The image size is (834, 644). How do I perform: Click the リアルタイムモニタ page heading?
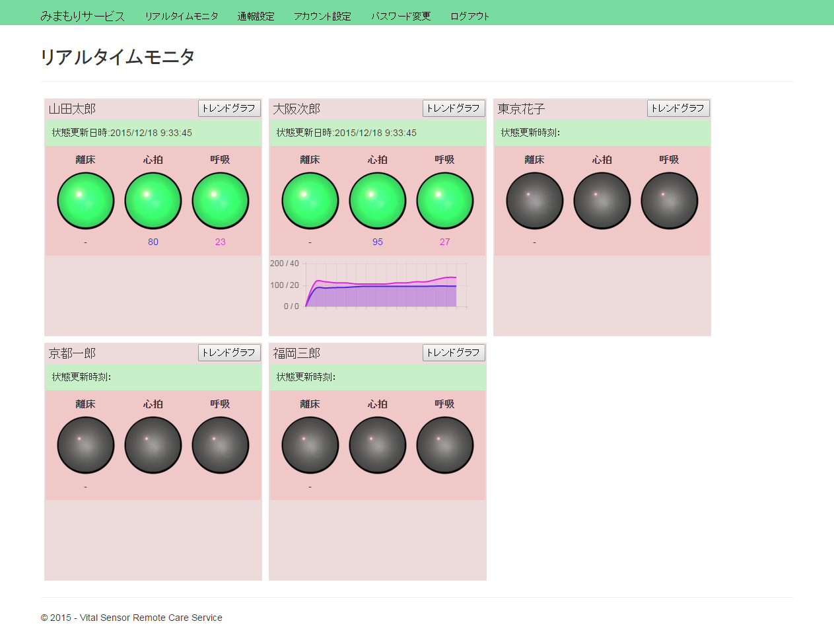point(118,57)
